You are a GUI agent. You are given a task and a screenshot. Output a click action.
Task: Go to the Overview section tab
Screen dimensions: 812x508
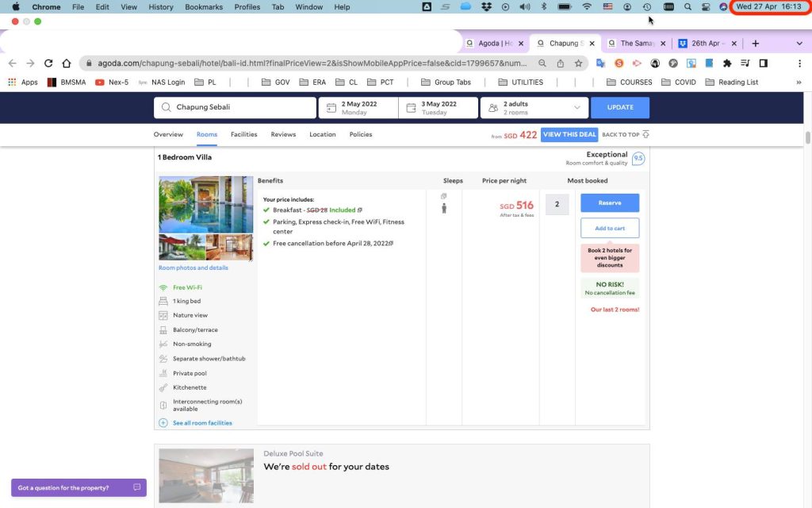168,134
